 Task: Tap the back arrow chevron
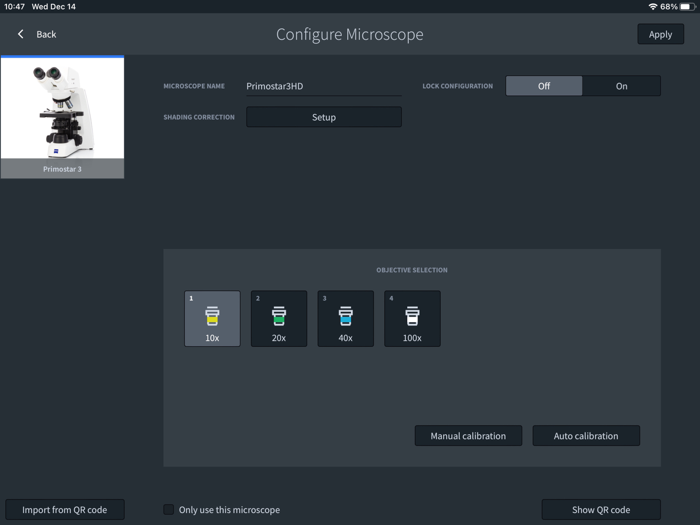(21, 34)
